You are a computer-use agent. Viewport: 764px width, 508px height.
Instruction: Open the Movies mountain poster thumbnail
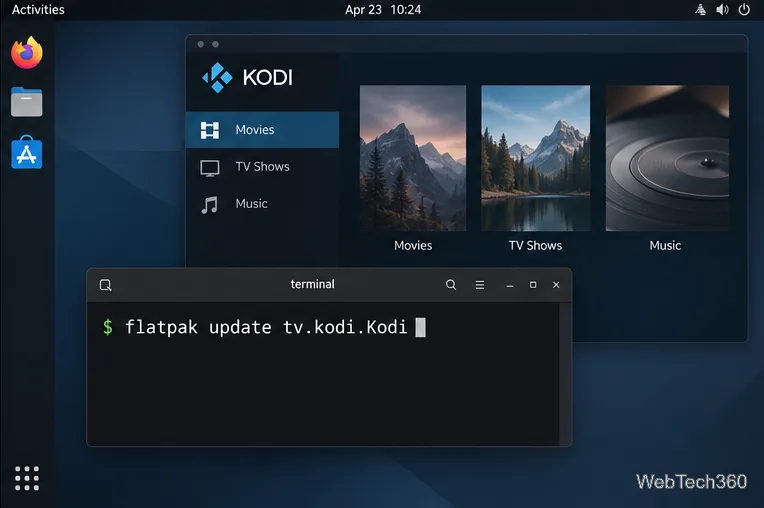tap(413, 158)
